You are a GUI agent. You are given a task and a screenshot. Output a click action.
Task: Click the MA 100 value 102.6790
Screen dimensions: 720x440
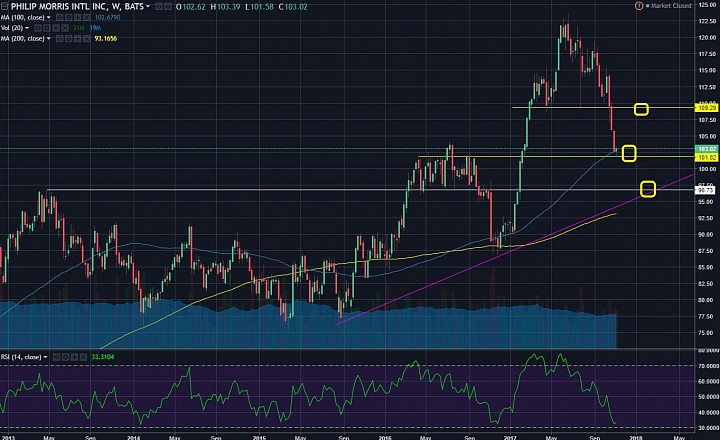107,17
